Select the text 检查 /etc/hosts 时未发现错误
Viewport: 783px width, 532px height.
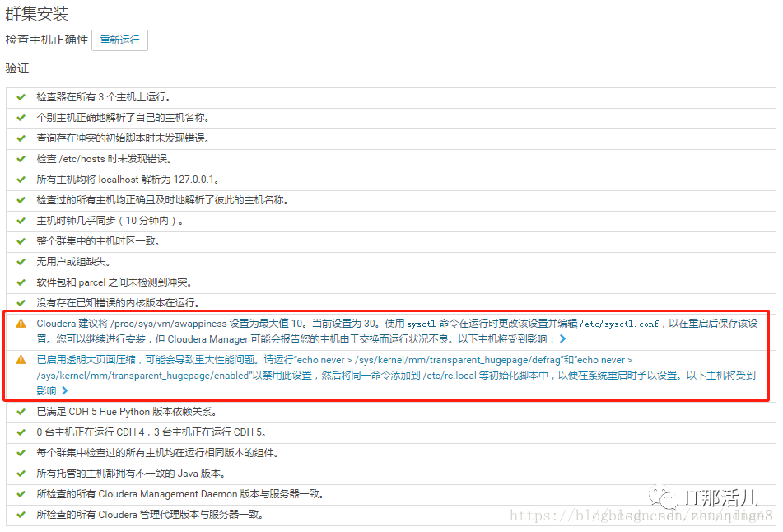point(104,159)
